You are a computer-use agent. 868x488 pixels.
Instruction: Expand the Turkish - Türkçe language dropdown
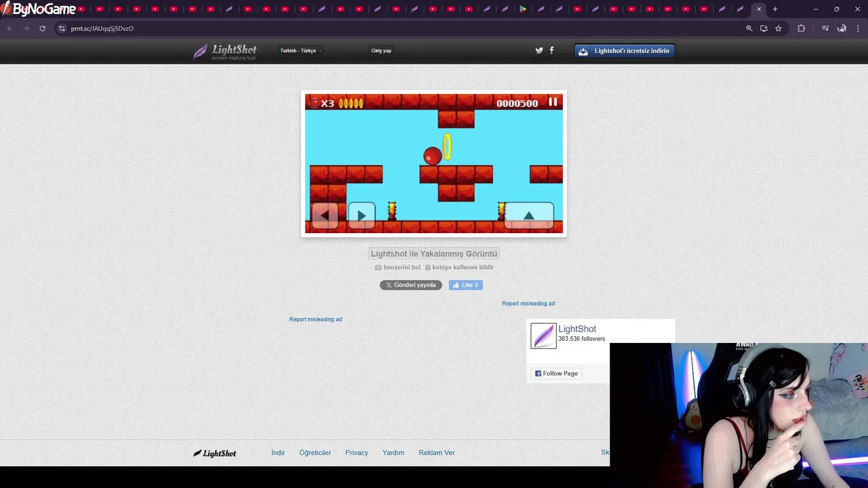300,51
